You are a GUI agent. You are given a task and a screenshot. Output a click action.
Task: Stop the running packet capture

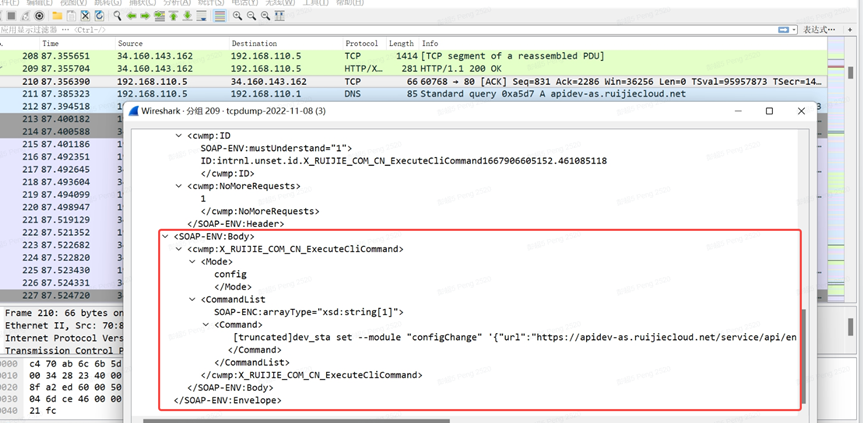pos(11,16)
